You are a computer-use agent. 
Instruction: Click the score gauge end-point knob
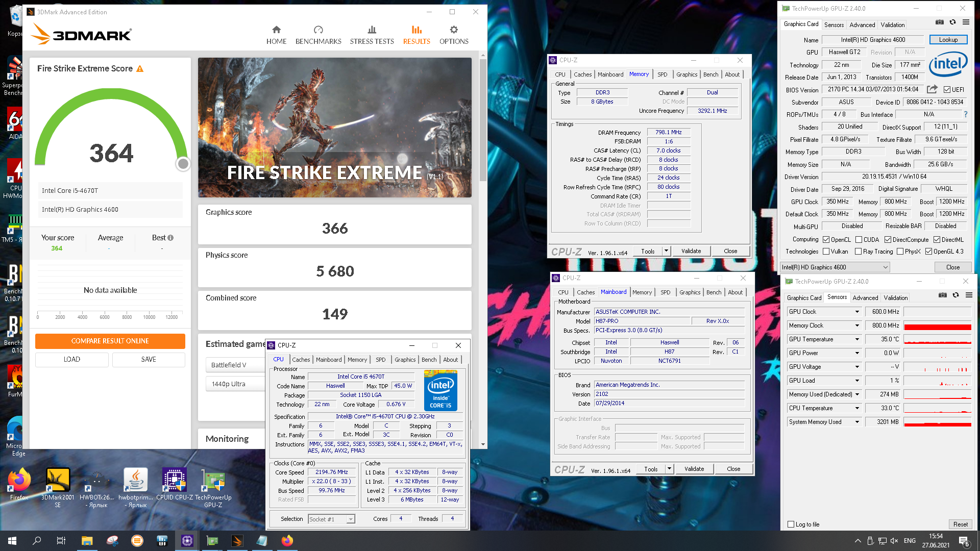coord(183,164)
